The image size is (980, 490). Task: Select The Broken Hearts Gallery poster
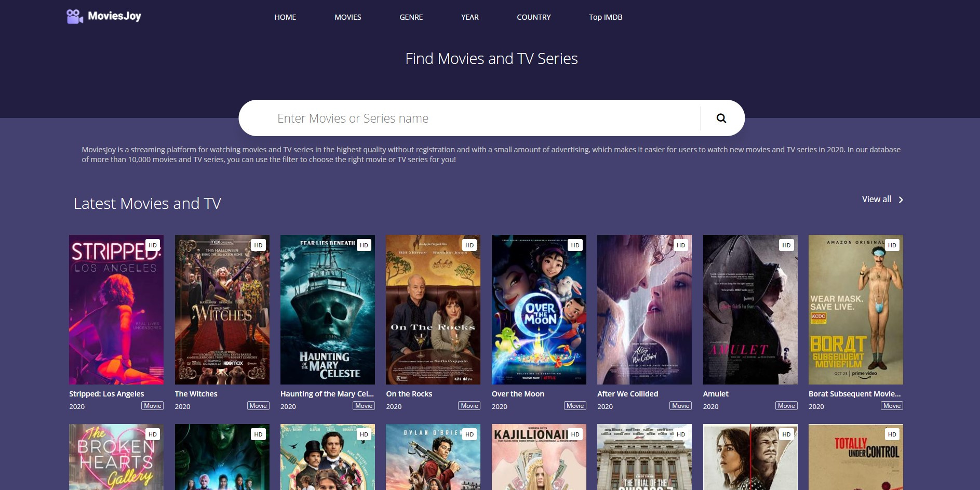pyautogui.click(x=116, y=457)
